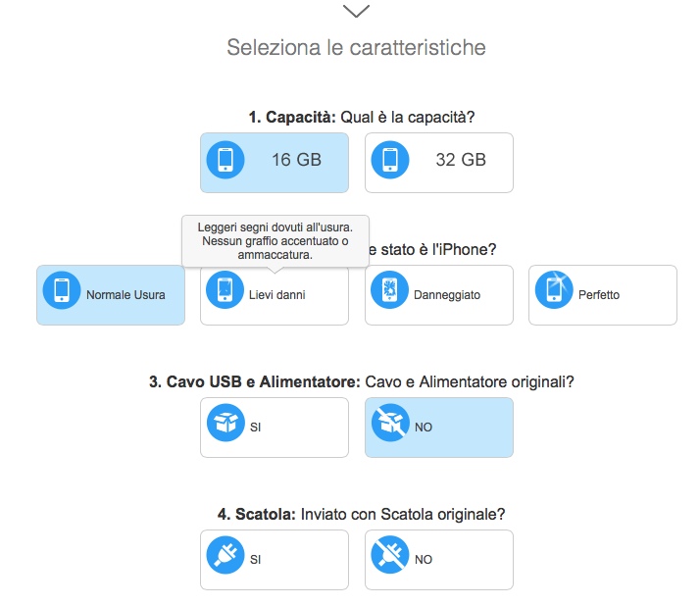Viewport: 700px width, 605px height.
Task: Click the phone icon beside Normale Usura
Action: tap(62, 292)
